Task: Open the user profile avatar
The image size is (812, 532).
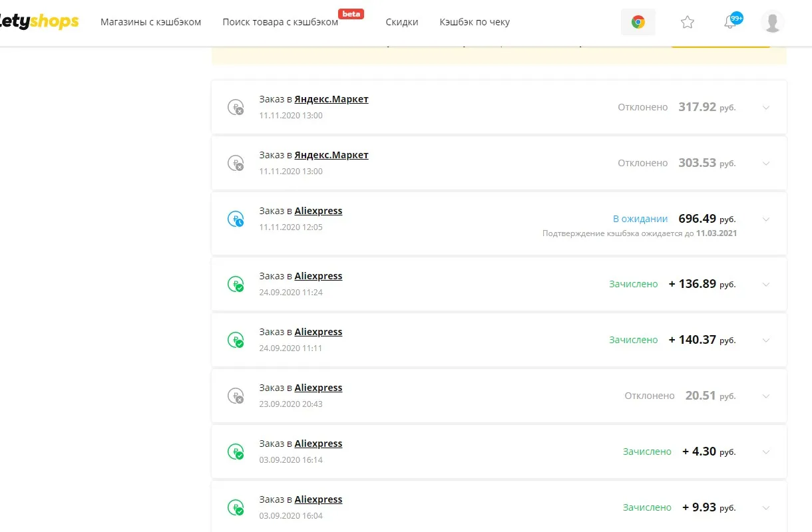Action: click(x=772, y=22)
